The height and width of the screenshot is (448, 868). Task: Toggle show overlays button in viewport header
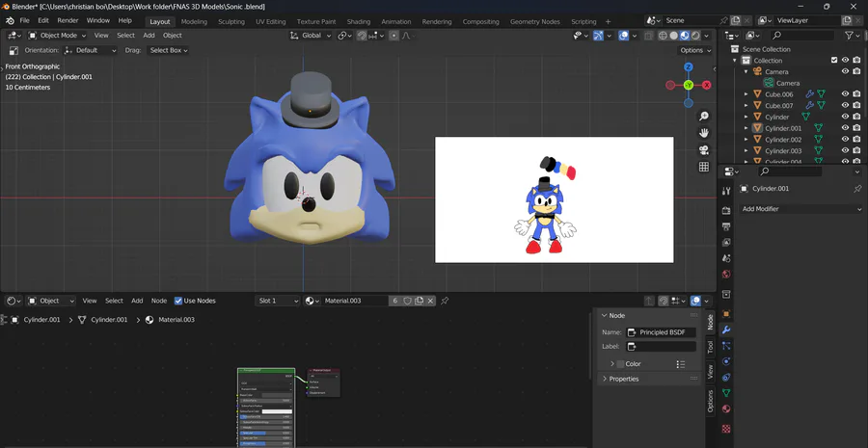coord(624,36)
